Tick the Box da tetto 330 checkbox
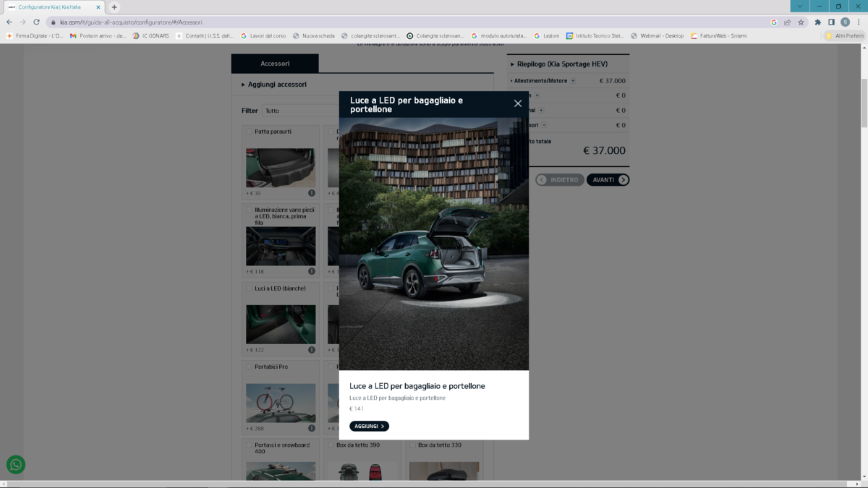This screenshot has width=868, height=488. [412, 445]
